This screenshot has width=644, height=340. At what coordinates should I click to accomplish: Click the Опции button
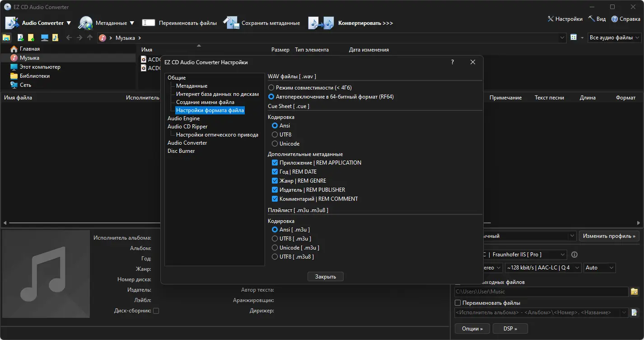point(472,329)
